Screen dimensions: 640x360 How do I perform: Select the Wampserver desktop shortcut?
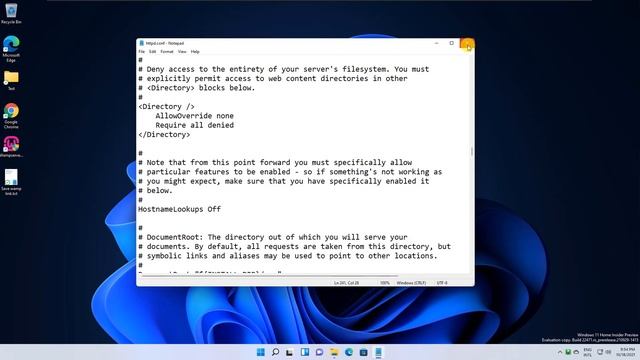tap(11, 147)
